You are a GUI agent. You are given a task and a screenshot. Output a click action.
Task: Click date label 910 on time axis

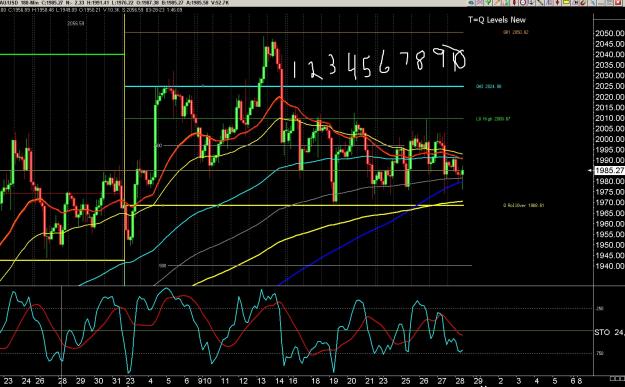click(x=205, y=381)
